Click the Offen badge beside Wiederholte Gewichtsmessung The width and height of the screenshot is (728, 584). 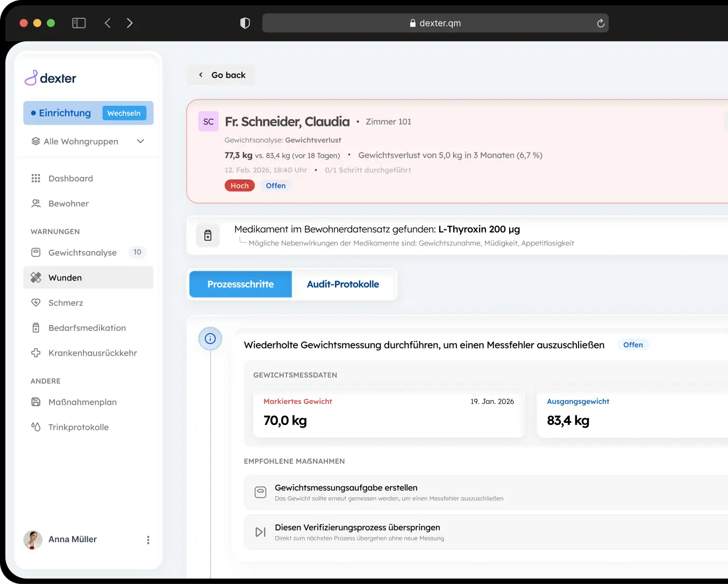(633, 345)
